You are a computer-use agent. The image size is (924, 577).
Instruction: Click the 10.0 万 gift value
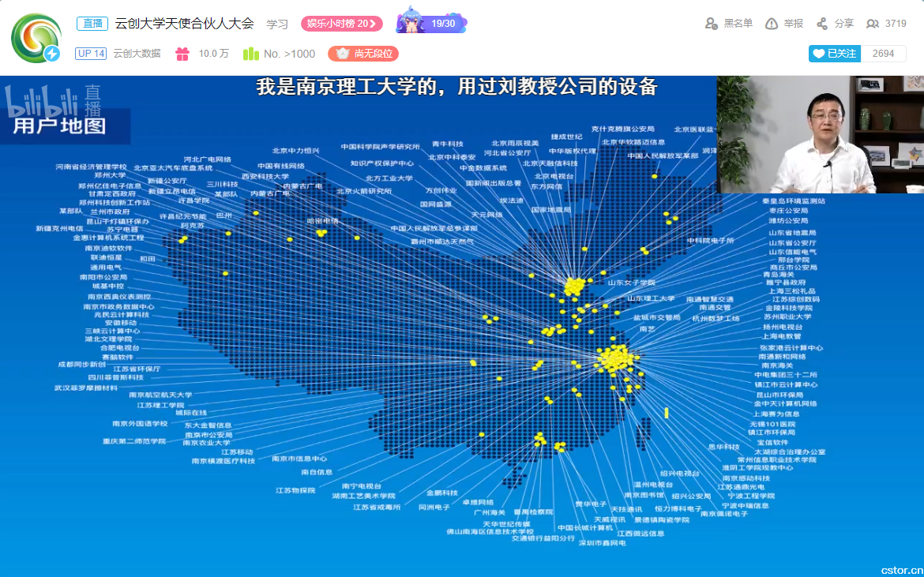tap(213, 54)
